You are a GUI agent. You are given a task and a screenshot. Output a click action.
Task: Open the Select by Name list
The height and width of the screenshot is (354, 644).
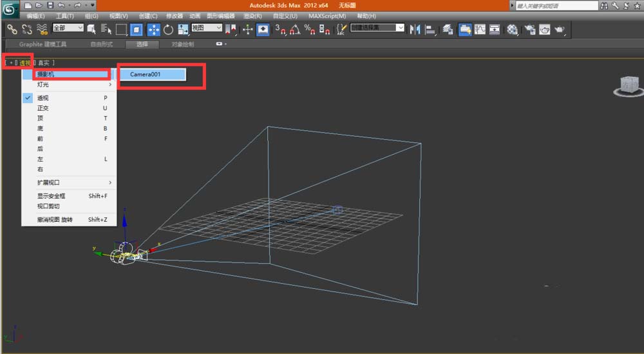[x=106, y=29]
